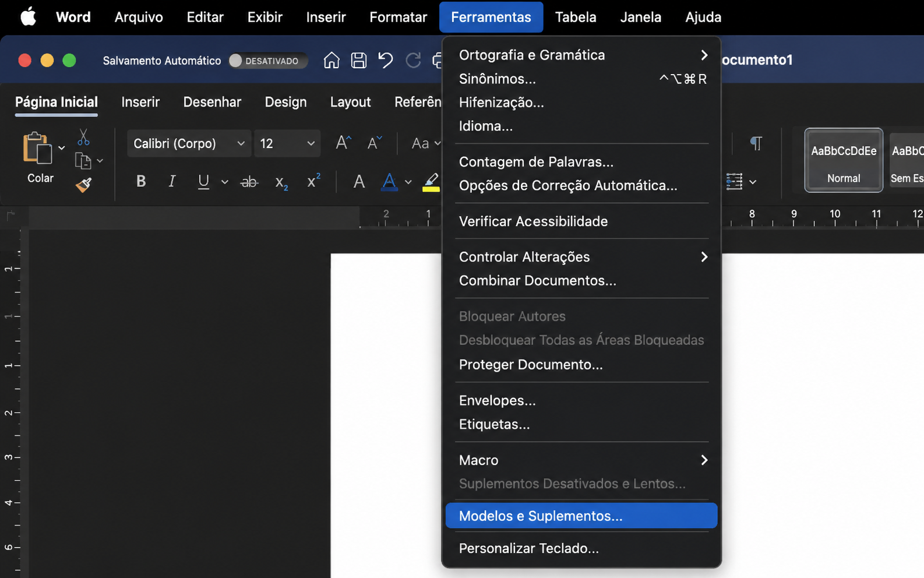Click the Save floppy disk icon

pyautogui.click(x=359, y=60)
